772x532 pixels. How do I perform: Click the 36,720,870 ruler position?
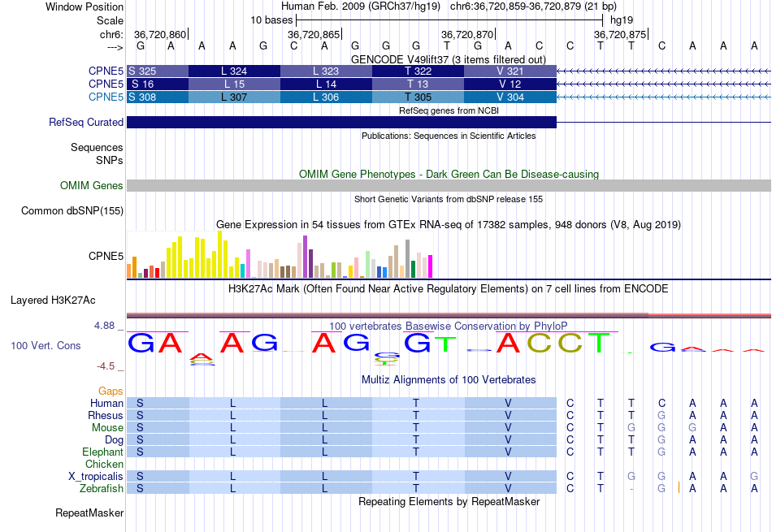(467, 34)
